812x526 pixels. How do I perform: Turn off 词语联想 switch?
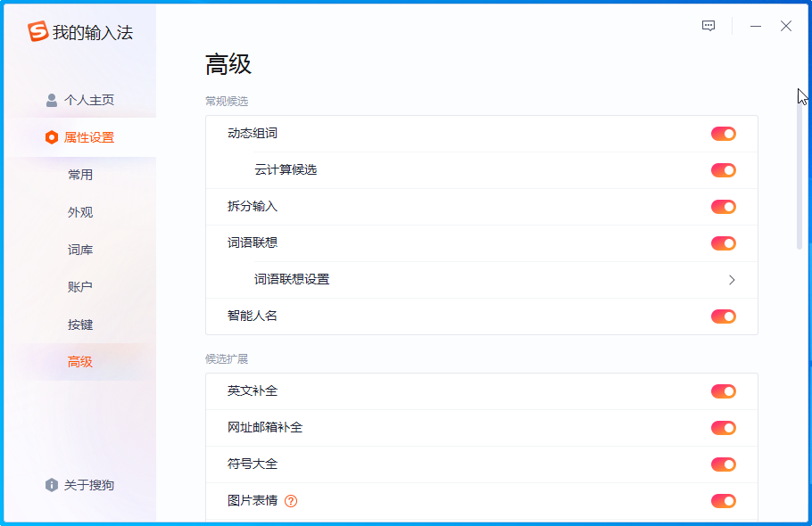(x=724, y=243)
